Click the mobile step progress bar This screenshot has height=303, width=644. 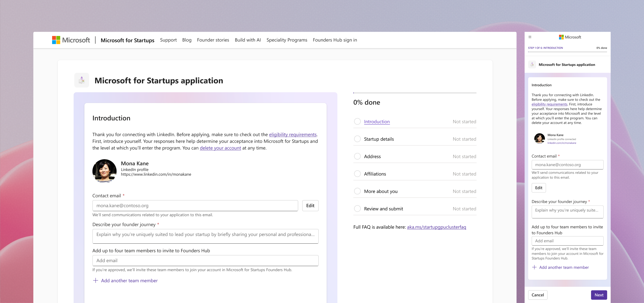tap(567, 52)
